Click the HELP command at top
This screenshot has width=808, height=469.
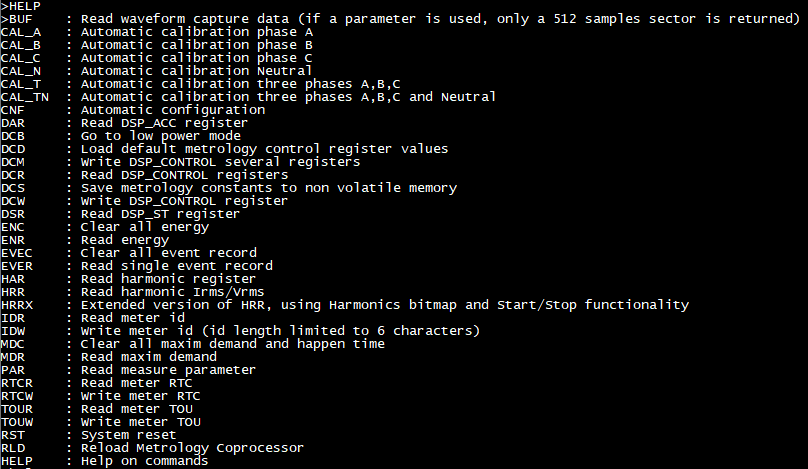point(20,6)
